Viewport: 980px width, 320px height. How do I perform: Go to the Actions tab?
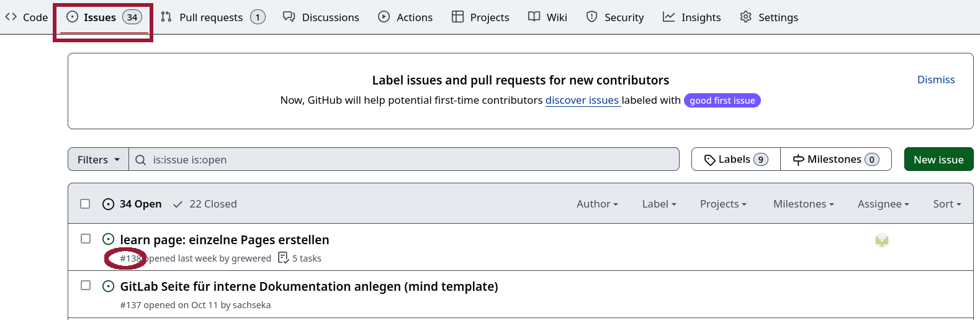click(x=405, y=17)
